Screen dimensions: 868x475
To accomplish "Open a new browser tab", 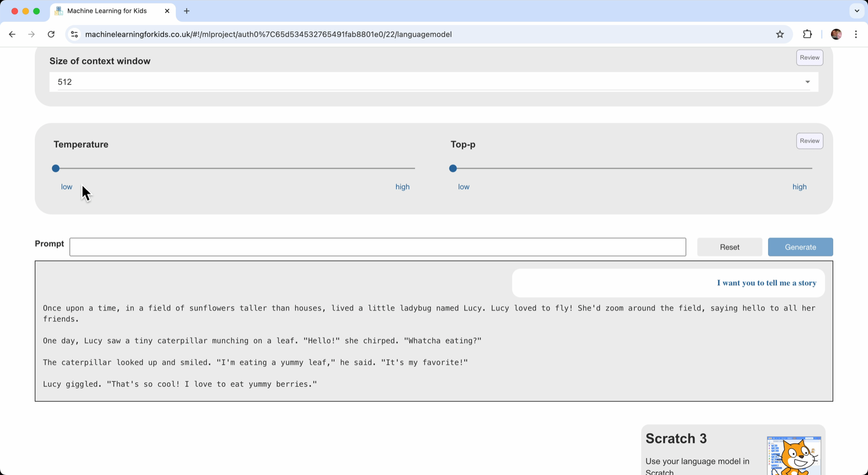I will pyautogui.click(x=187, y=11).
